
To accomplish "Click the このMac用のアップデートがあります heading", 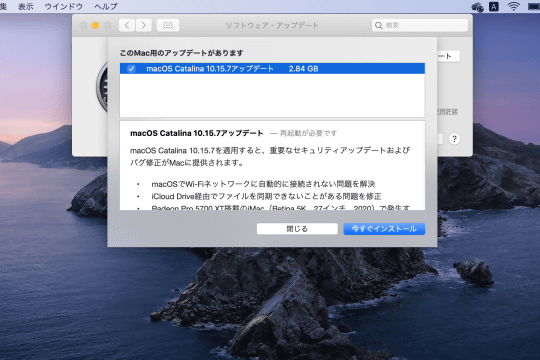I will 181,53.
